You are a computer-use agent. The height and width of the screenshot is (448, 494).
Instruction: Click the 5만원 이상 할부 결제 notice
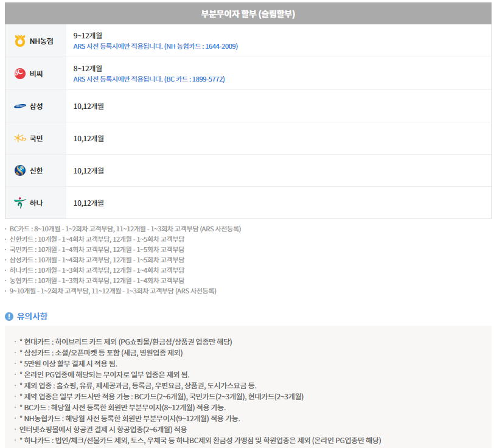pos(68,364)
